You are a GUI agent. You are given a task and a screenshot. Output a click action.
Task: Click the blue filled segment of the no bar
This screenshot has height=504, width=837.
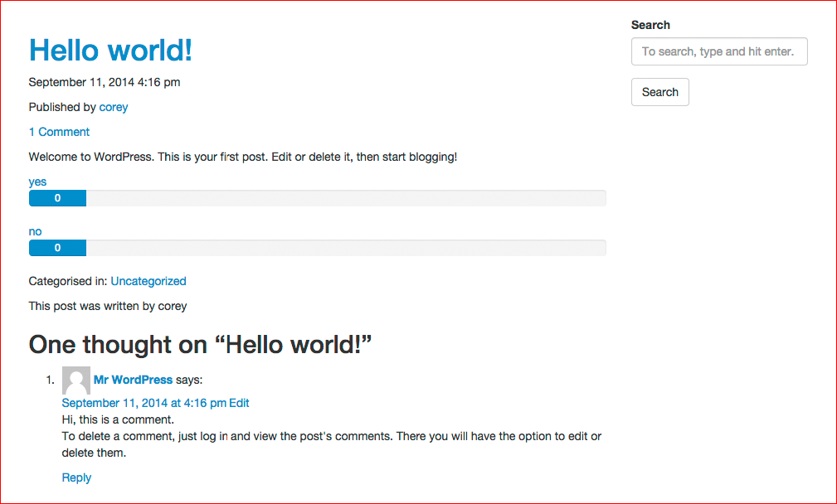[x=57, y=248]
